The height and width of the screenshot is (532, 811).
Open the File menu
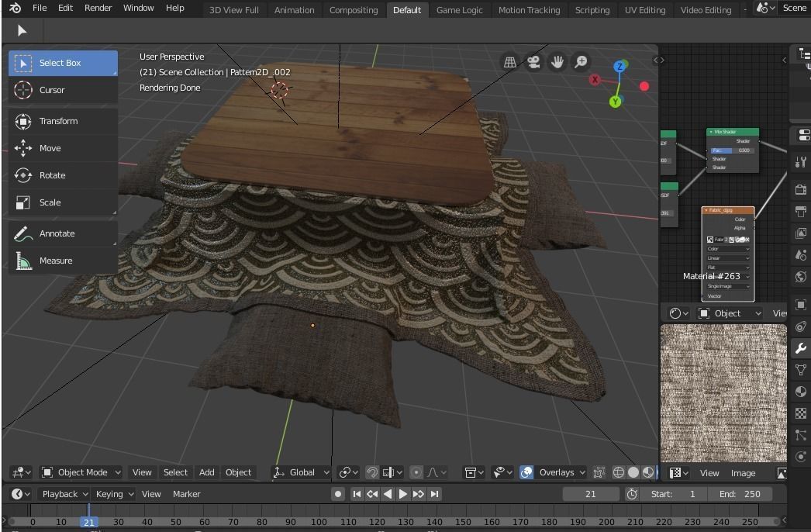pyautogui.click(x=40, y=8)
